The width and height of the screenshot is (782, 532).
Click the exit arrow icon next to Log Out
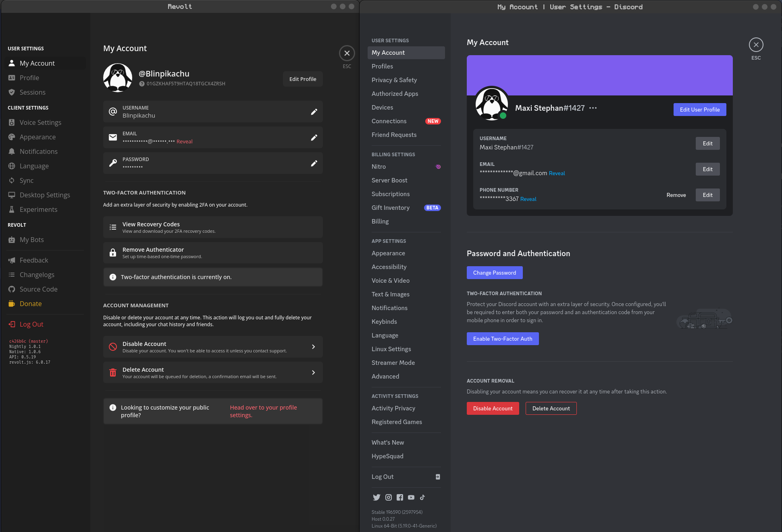pos(438,476)
